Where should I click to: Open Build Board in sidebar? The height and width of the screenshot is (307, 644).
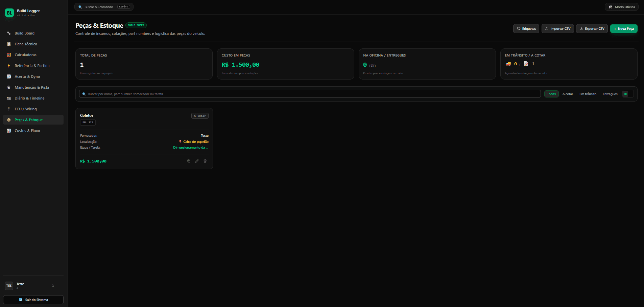click(x=33, y=33)
